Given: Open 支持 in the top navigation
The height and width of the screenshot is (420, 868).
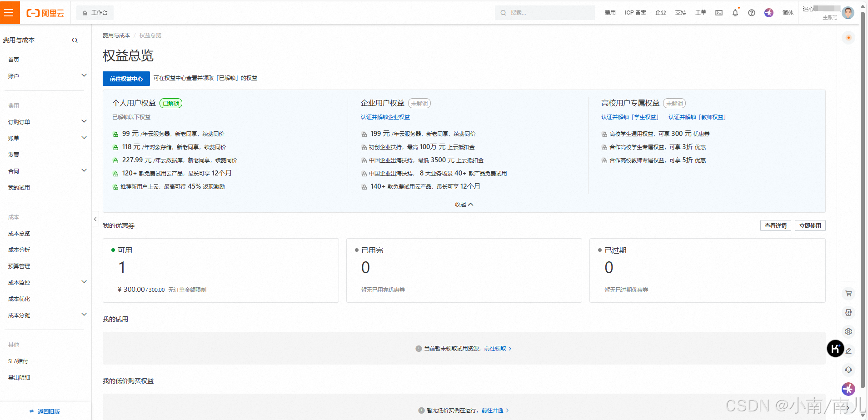Looking at the screenshot, I should pyautogui.click(x=681, y=13).
